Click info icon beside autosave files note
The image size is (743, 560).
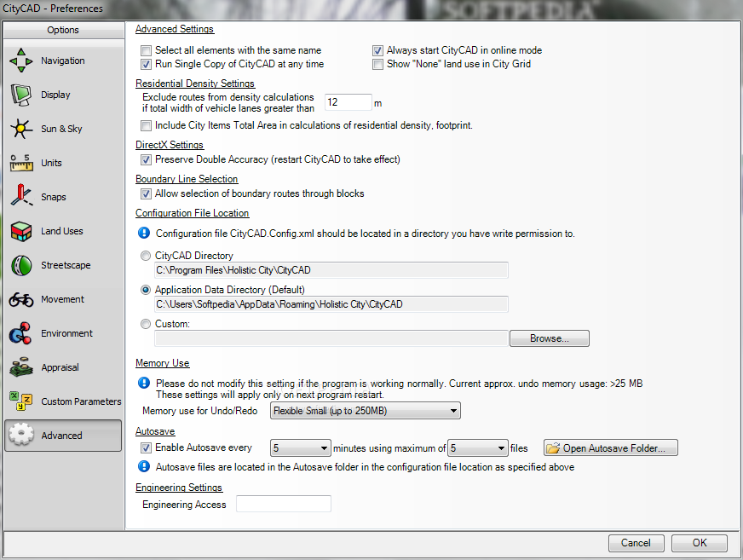click(x=144, y=466)
